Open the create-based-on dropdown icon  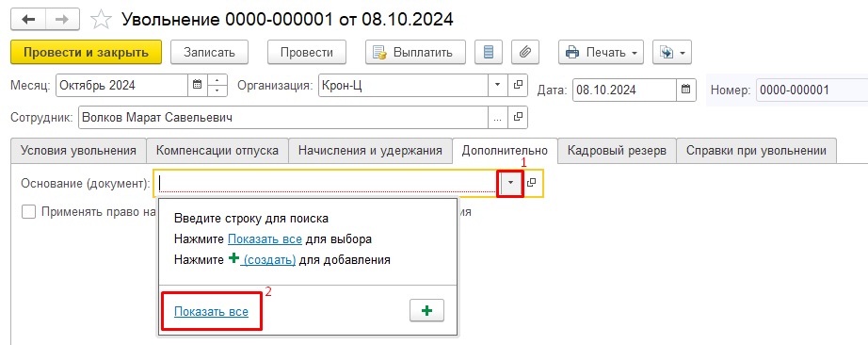tap(672, 52)
